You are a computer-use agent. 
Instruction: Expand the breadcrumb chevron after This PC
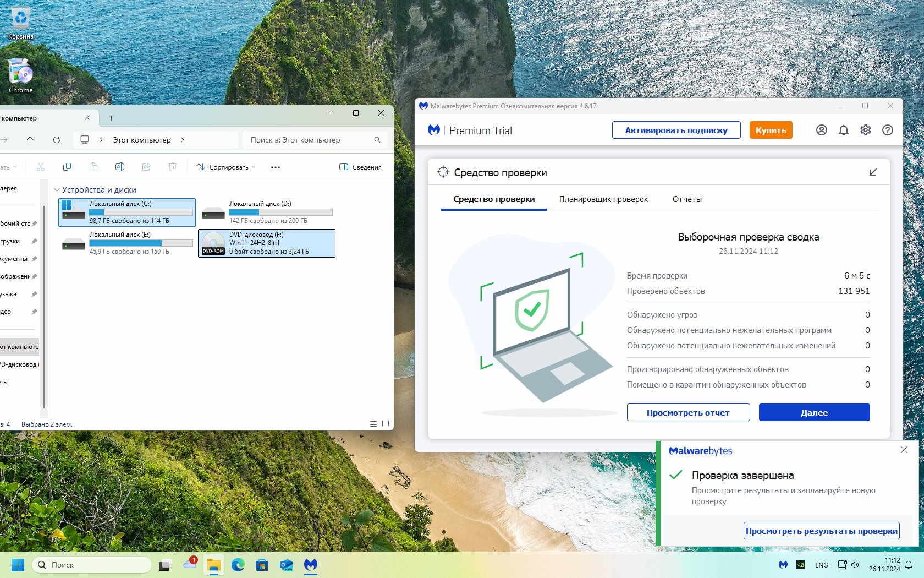tap(183, 140)
